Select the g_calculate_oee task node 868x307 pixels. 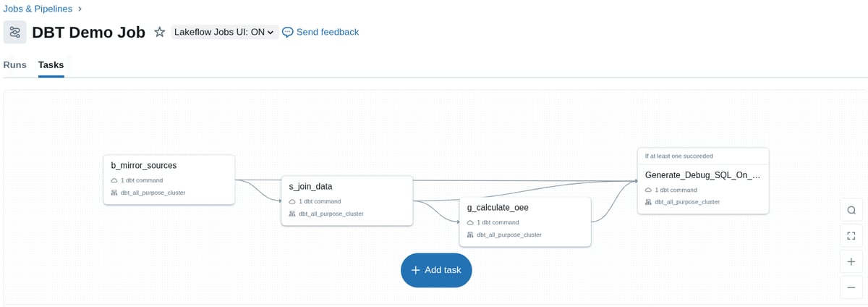(525, 221)
